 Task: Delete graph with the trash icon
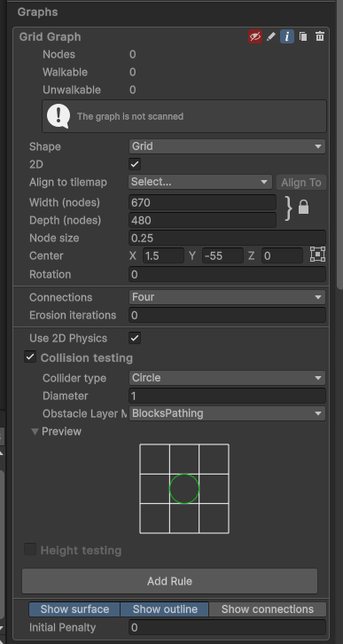click(320, 36)
